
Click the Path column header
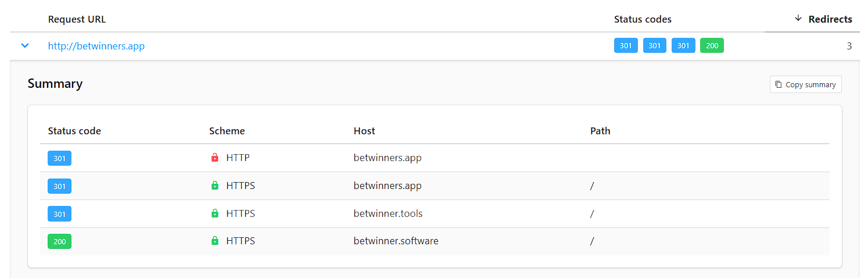[600, 131]
